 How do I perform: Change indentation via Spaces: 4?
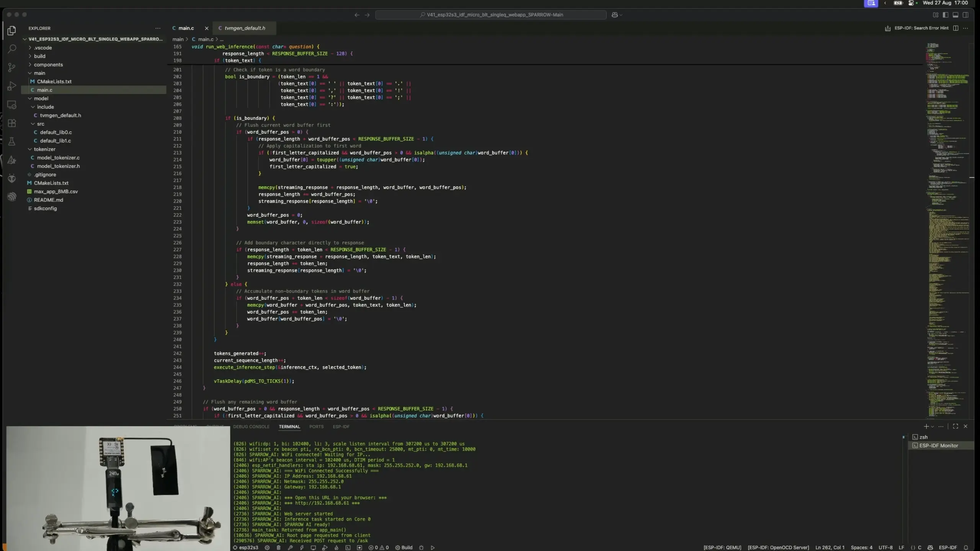pos(861,548)
